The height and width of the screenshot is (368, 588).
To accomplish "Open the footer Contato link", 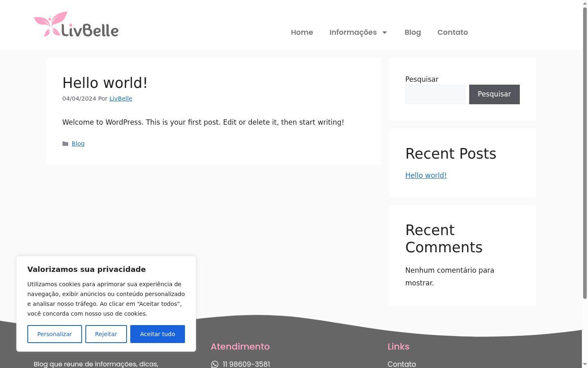I will click(x=402, y=364).
